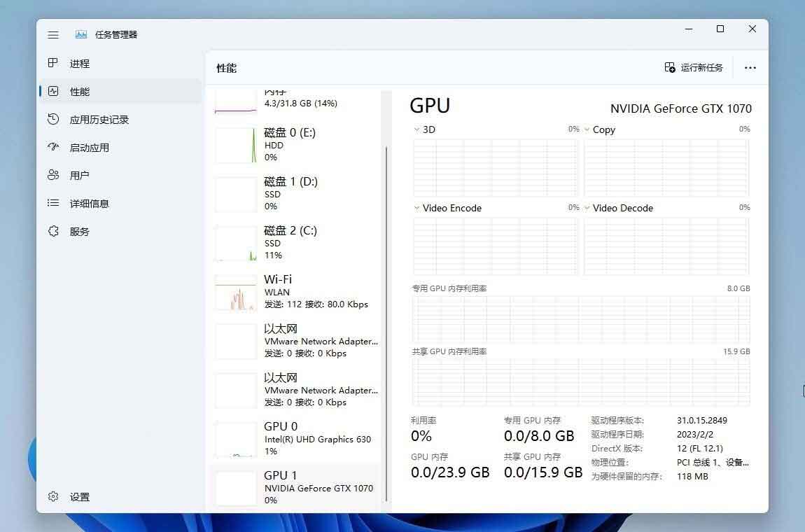This screenshot has width=805, height=532.
Task: Click the 共享 GPU 内存利用率 graph
Action: tap(580, 382)
